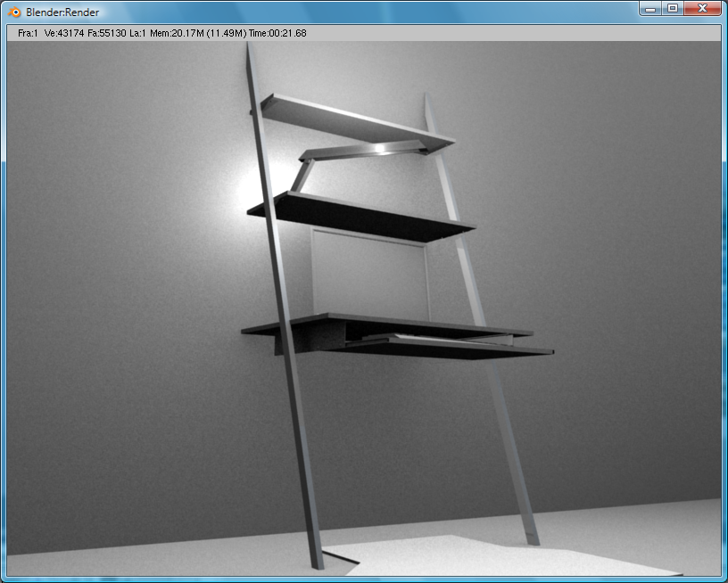The width and height of the screenshot is (728, 583).
Task: Click the 'Mem:20.17M (11.49M)' memory text
Action: click(x=198, y=33)
